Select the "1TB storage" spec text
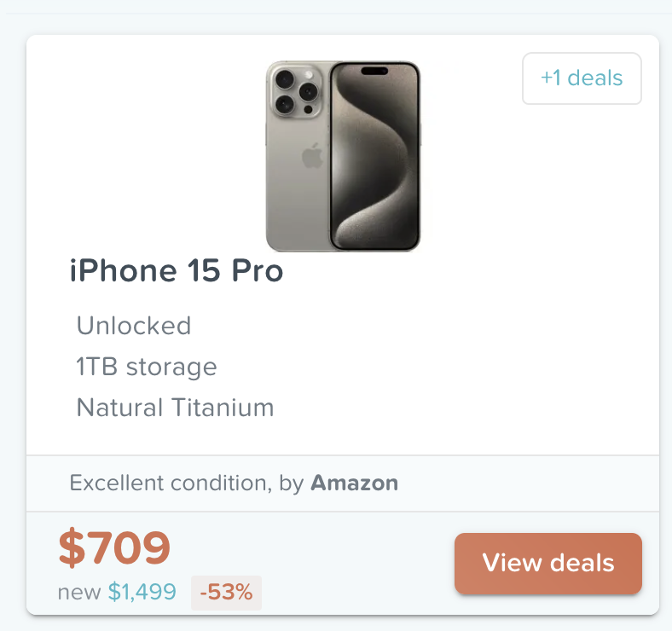 pyautogui.click(x=147, y=367)
